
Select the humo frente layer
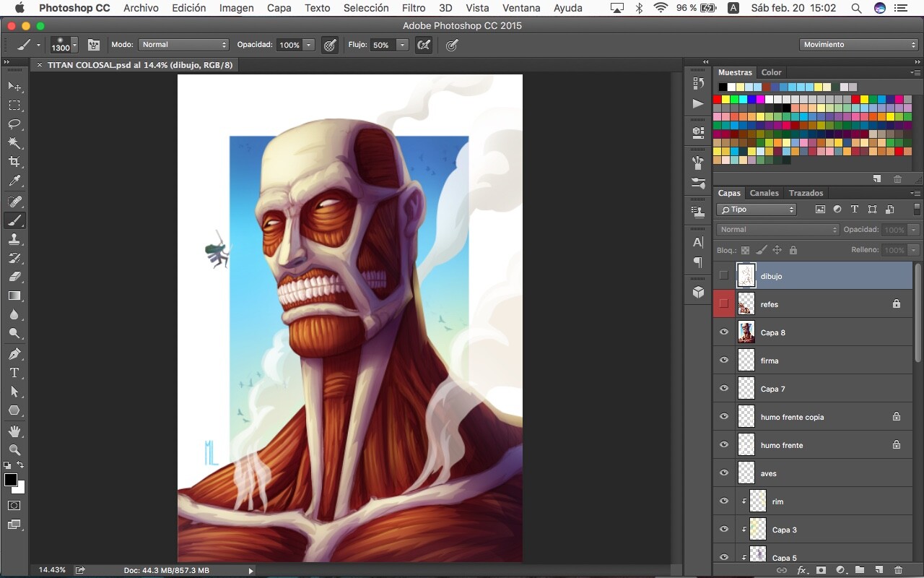coord(823,445)
